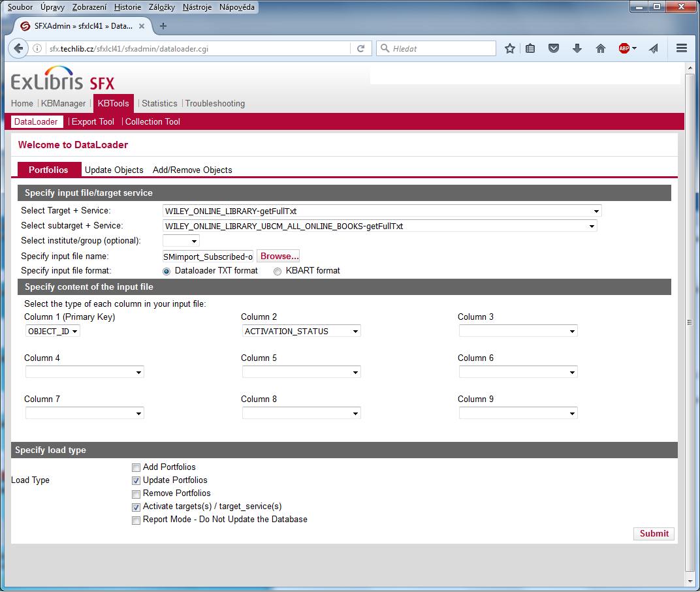The height and width of the screenshot is (592, 700).
Task: Toggle Activate targets(s) / target_service(s) checkbox
Action: click(x=136, y=506)
